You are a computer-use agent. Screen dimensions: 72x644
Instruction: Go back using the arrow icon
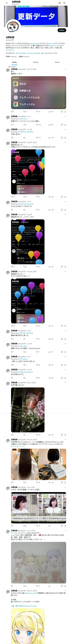pos(7,3)
